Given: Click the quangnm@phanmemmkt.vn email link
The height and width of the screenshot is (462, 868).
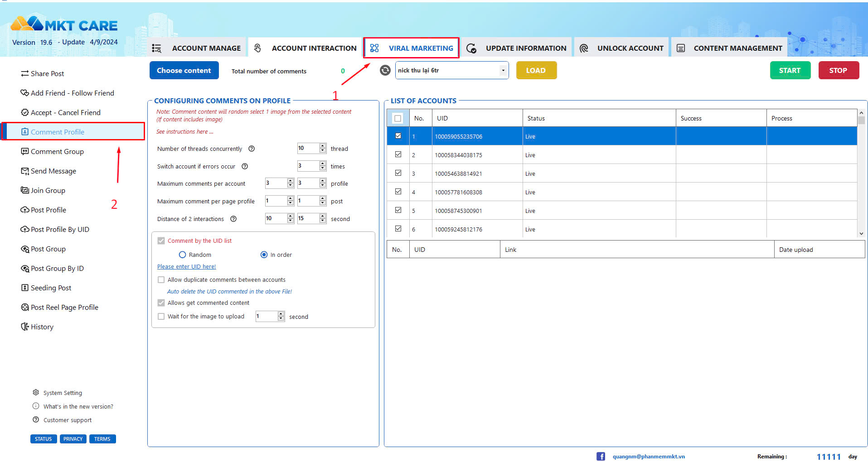Looking at the screenshot, I should tap(649, 457).
